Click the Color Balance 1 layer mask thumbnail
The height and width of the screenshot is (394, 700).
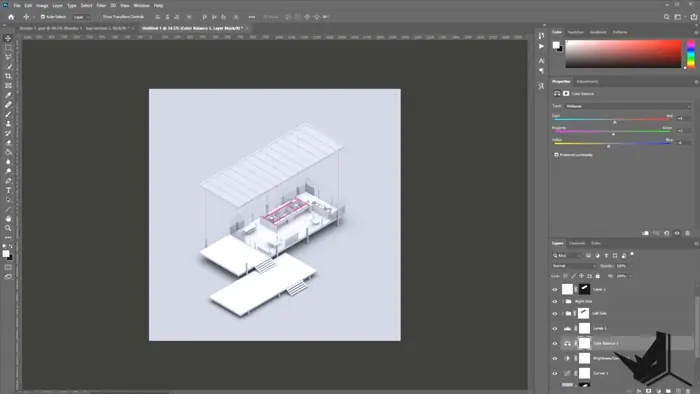pyautogui.click(x=584, y=344)
